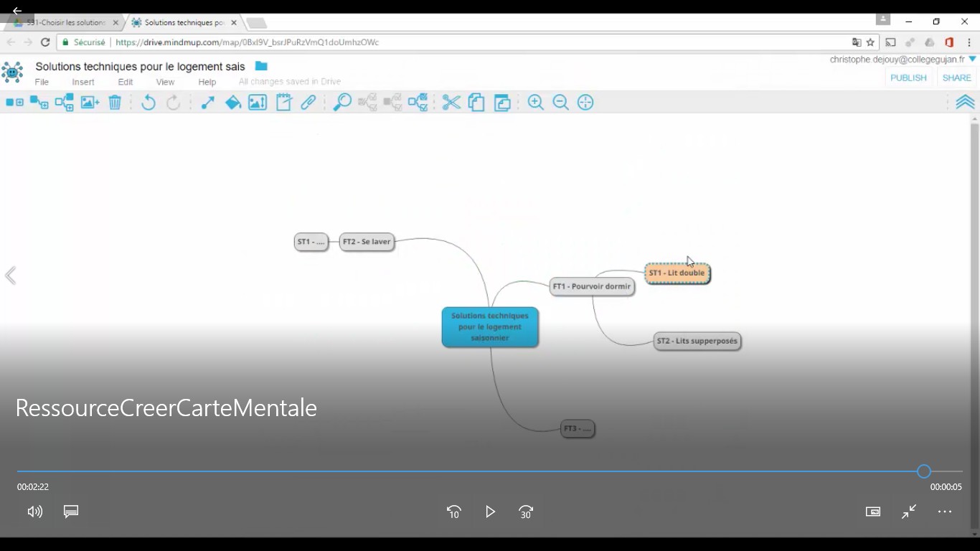Click the insert child node toolbar icon
Image resolution: width=980 pixels, height=551 pixels.
point(39,103)
